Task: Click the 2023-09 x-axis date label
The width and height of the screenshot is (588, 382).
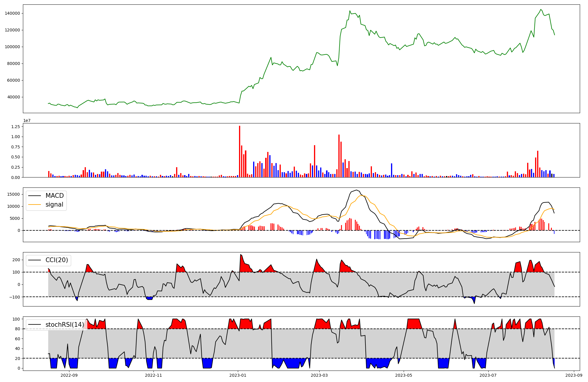Action: [574, 375]
